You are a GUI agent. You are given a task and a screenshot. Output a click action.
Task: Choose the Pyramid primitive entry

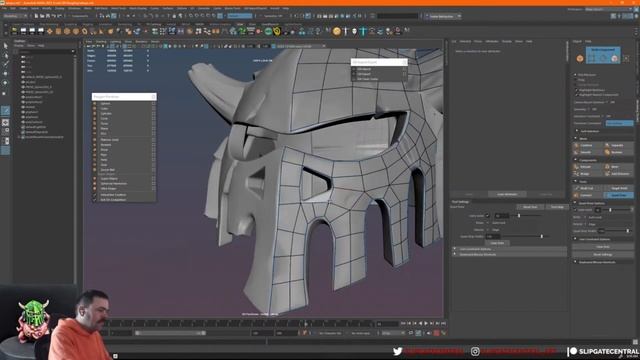pyautogui.click(x=106, y=144)
